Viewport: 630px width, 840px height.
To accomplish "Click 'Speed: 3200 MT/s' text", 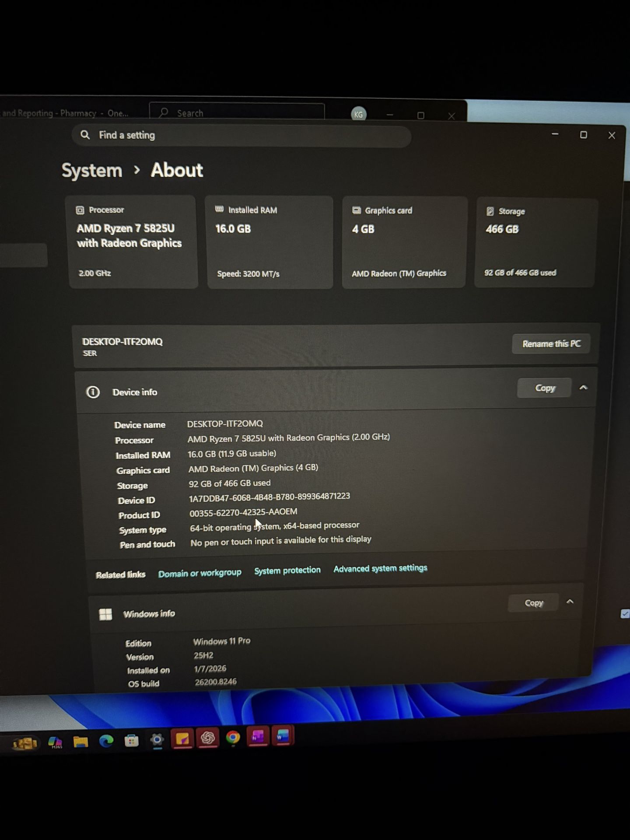I will [248, 274].
